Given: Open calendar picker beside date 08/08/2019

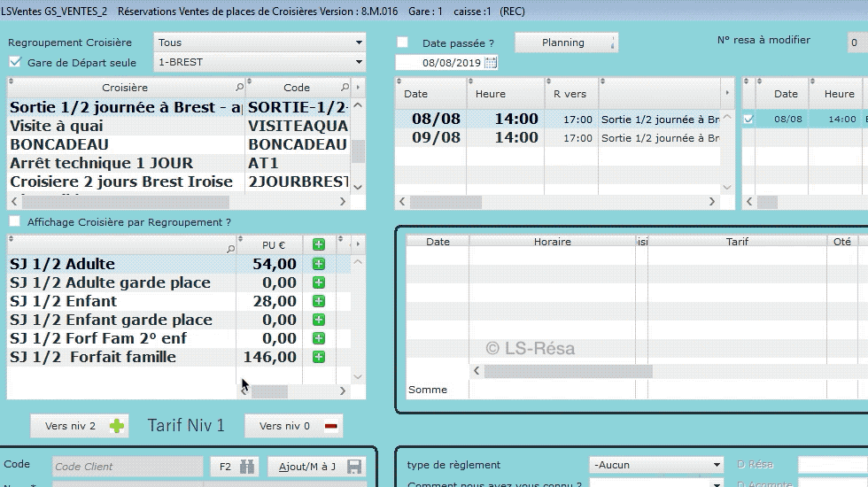Looking at the screenshot, I should [x=491, y=63].
